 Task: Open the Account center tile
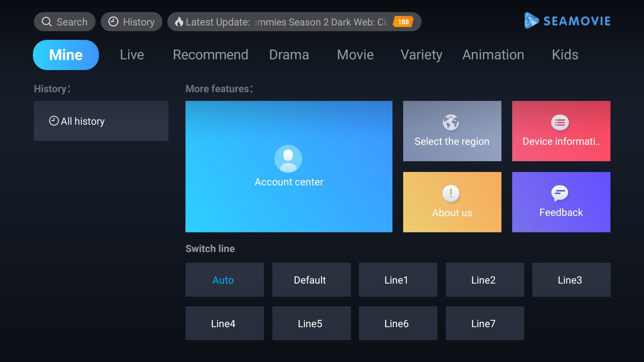pyautogui.click(x=289, y=167)
